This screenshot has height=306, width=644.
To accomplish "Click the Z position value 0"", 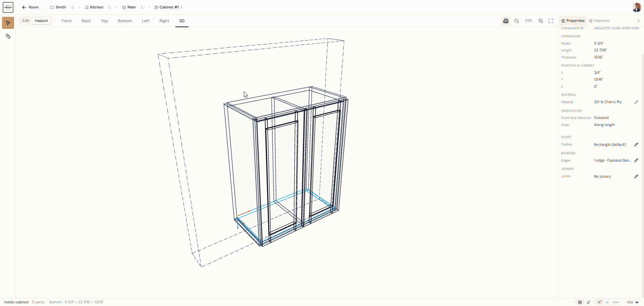I will (x=596, y=87).
